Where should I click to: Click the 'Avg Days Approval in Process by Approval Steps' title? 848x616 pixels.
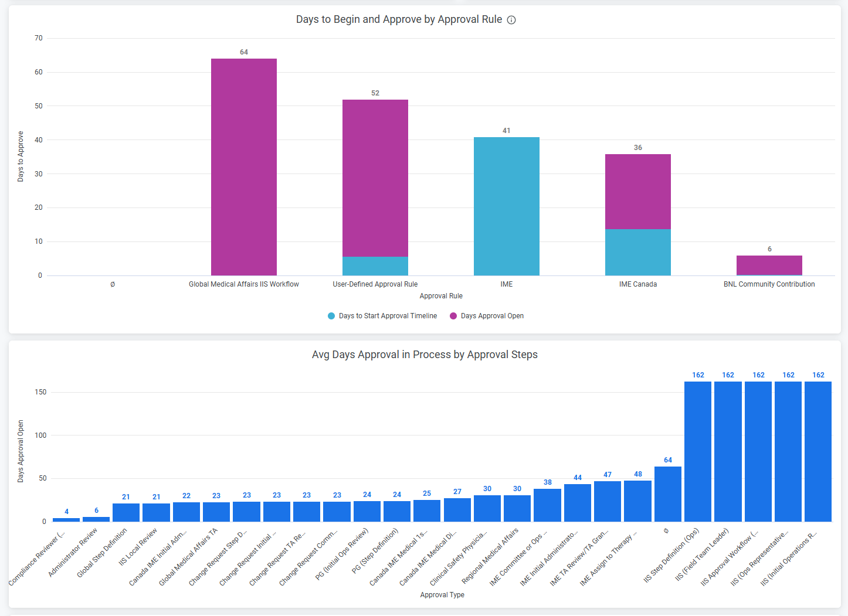pyautogui.click(x=425, y=355)
